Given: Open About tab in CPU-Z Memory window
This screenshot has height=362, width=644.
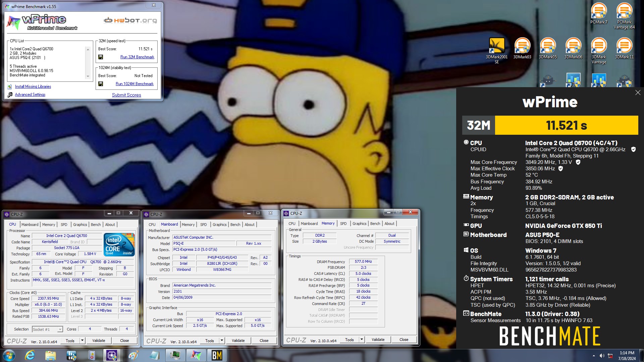Looking at the screenshot, I should coord(389,224).
